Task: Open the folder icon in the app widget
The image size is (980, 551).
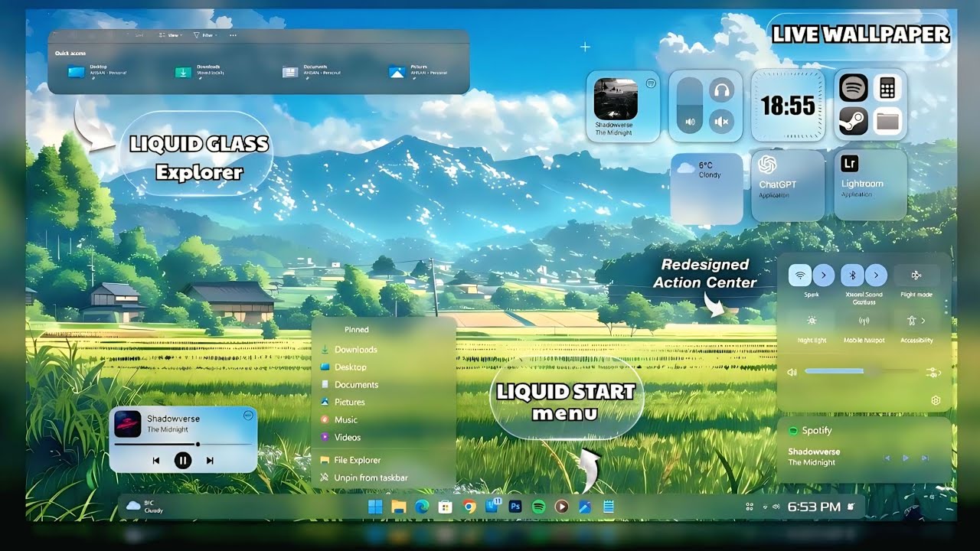Action: tap(887, 122)
